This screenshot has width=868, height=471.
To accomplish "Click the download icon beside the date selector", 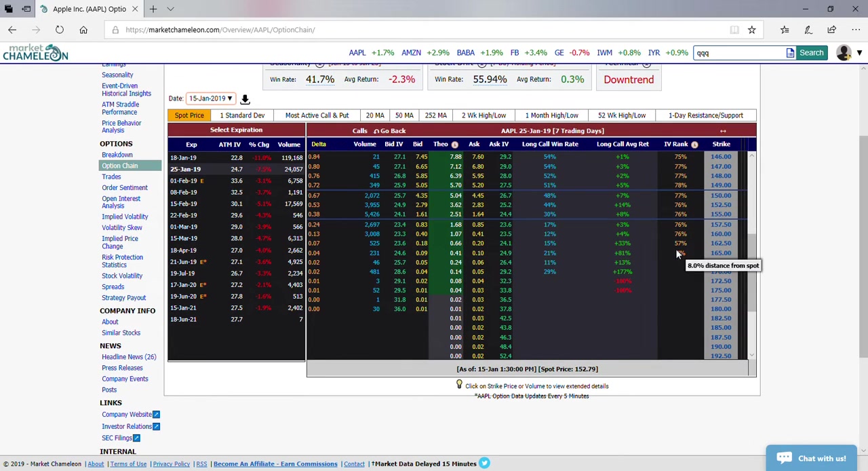I will coord(245,99).
